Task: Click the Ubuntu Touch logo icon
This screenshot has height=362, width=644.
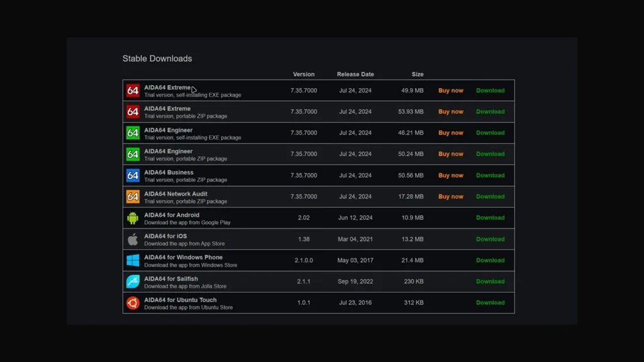Action: click(x=133, y=303)
